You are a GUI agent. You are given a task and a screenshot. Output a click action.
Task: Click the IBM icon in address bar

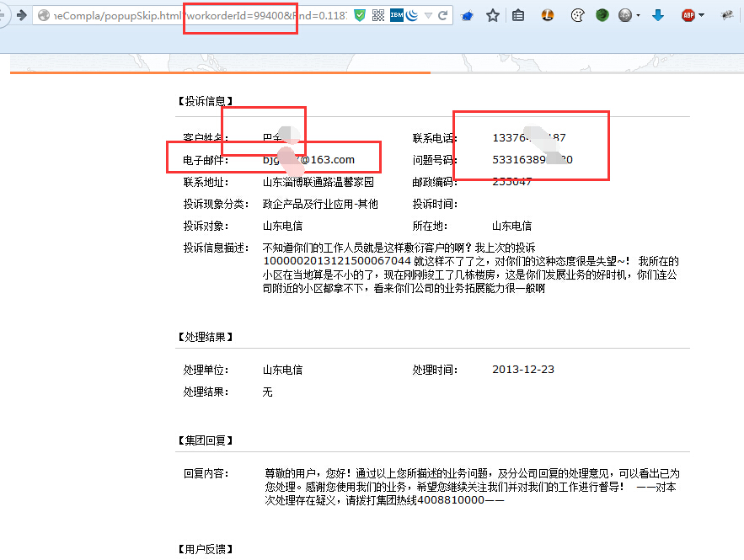396,15
